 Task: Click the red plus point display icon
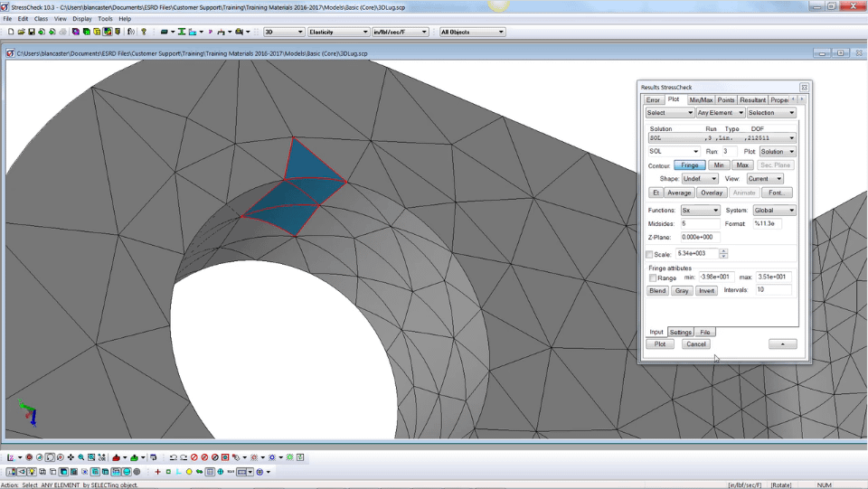tap(158, 472)
